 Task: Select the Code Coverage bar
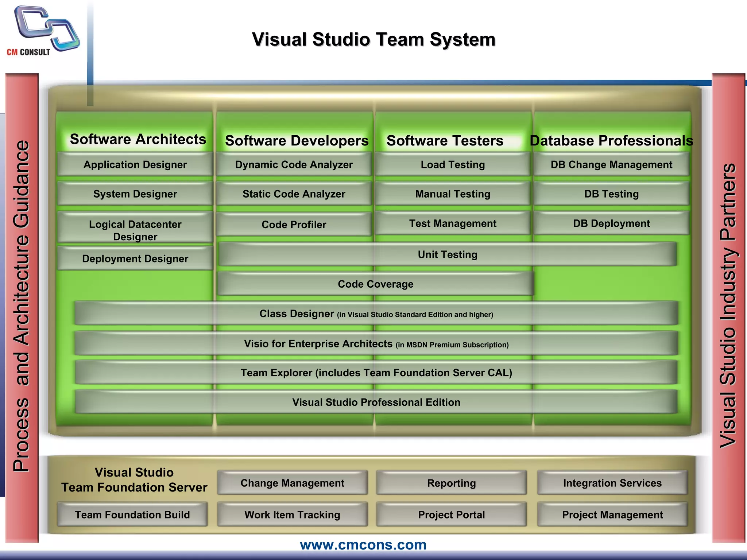[375, 284]
